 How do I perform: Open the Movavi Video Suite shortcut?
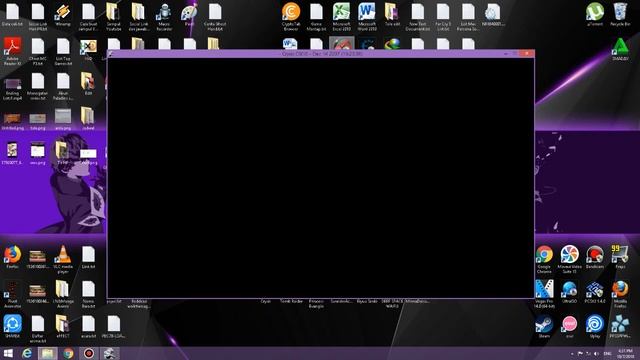point(569,260)
